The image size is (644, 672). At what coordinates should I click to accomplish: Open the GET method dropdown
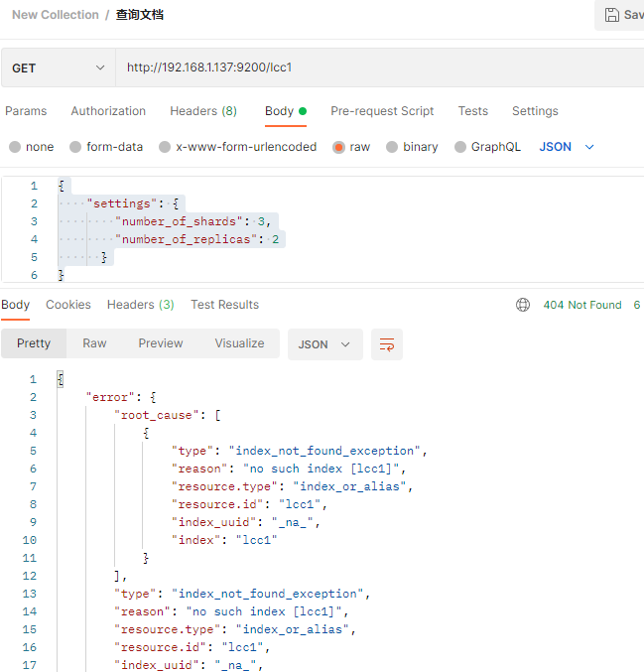[58, 68]
